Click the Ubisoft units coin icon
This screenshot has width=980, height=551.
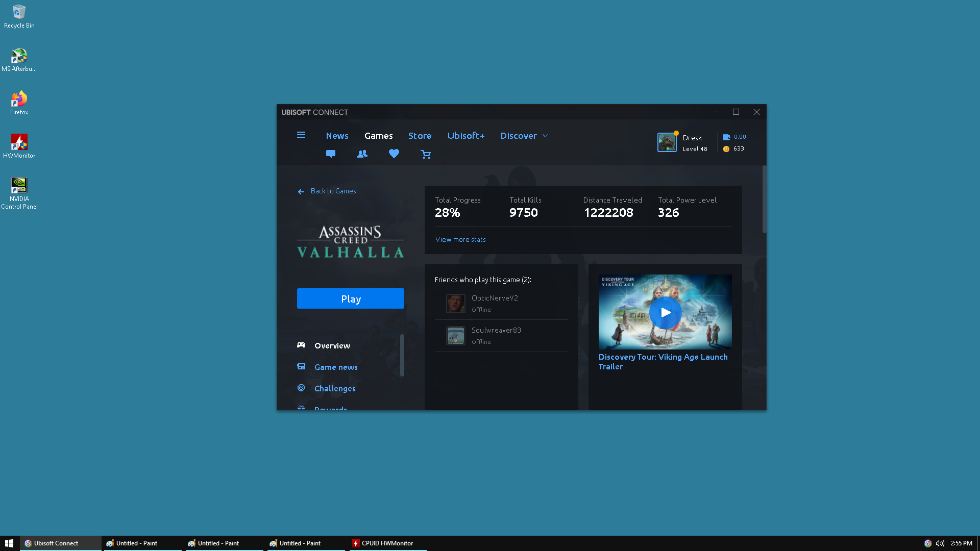(726, 149)
